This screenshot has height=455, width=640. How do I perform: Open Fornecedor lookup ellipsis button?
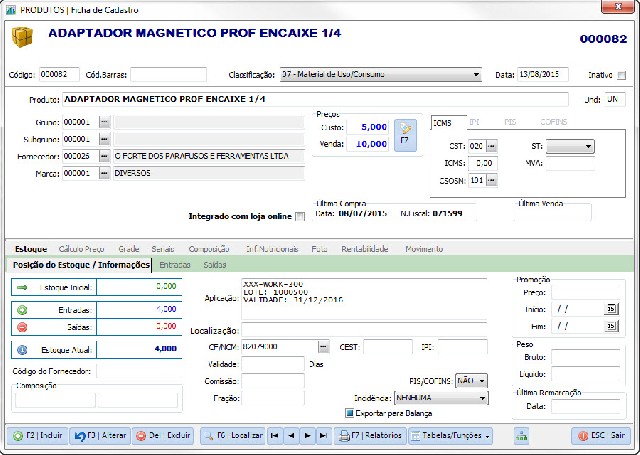pyautogui.click(x=104, y=156)
